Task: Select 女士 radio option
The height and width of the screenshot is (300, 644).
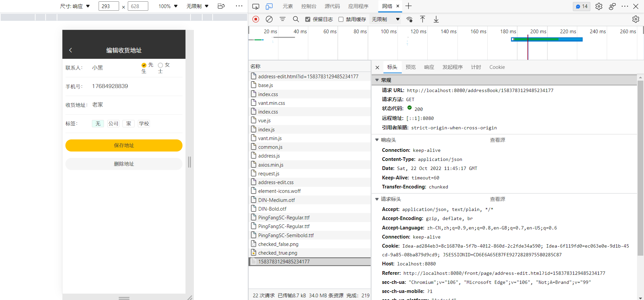Action: click(160, 65)
